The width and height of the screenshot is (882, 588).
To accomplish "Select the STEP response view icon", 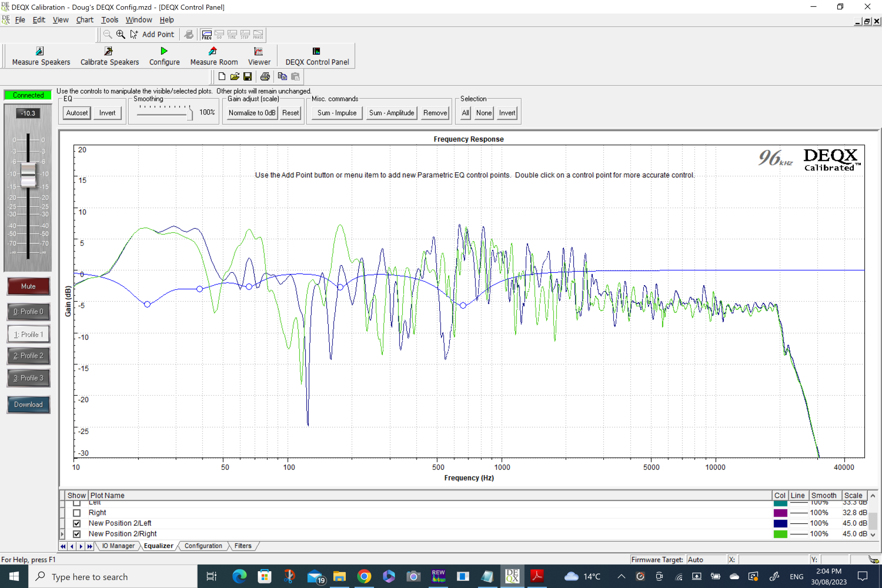I will coord(245,34).
